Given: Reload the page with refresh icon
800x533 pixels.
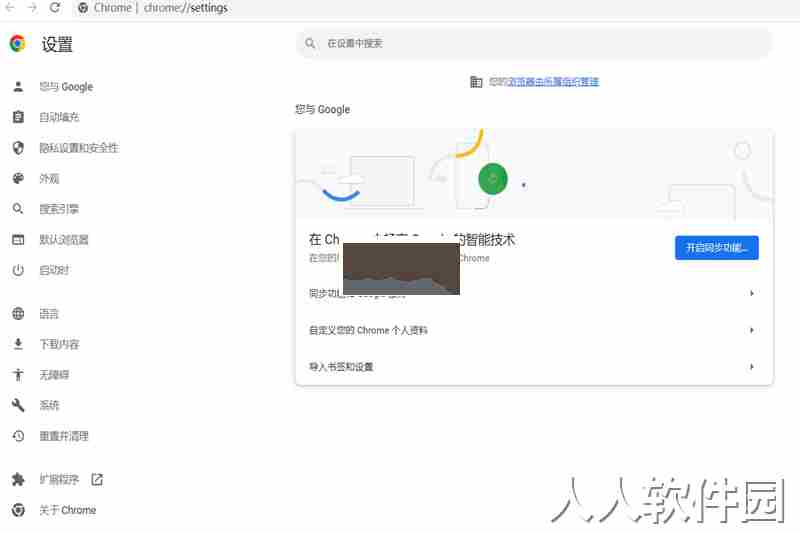Looking at the screenshot, I should tap(55, 8).
